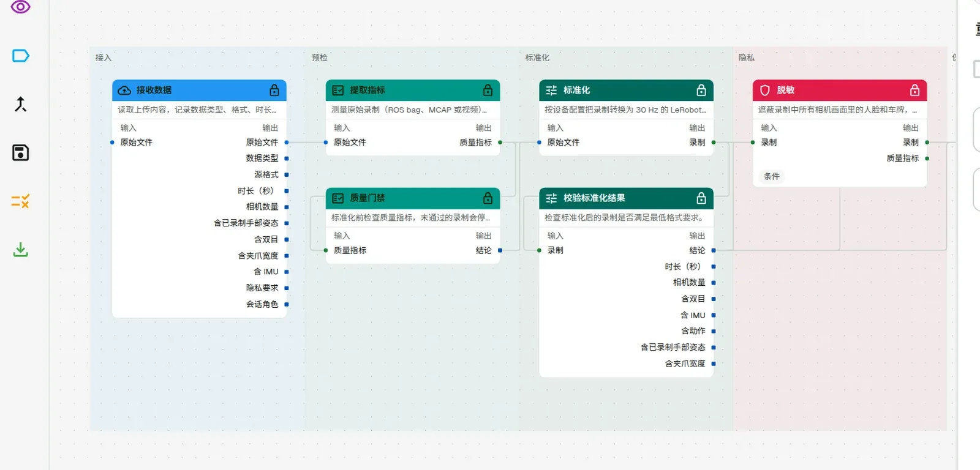
Task: Select the 质量门禁 node title
Action: click(x=367, y=198)
